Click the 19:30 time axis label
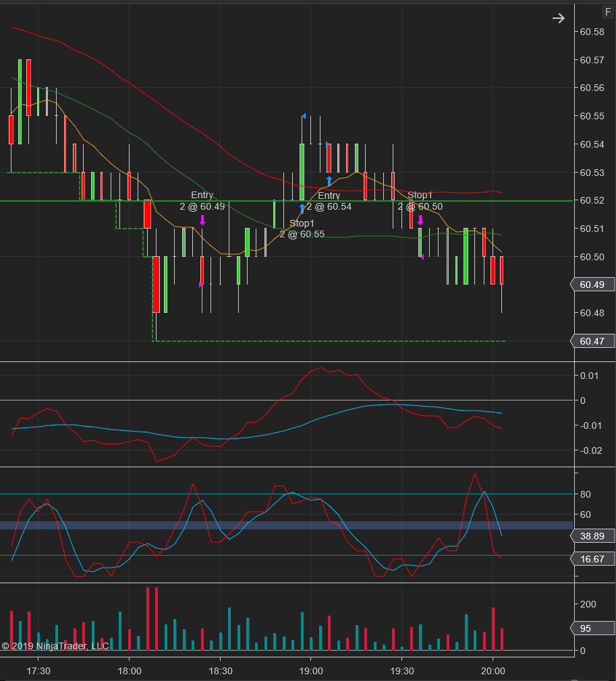The image size is (616, 681). click(x=402, y=671)
